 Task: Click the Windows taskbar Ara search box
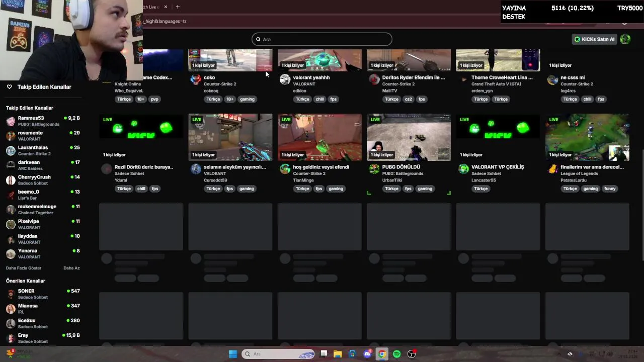coord(278,354)
